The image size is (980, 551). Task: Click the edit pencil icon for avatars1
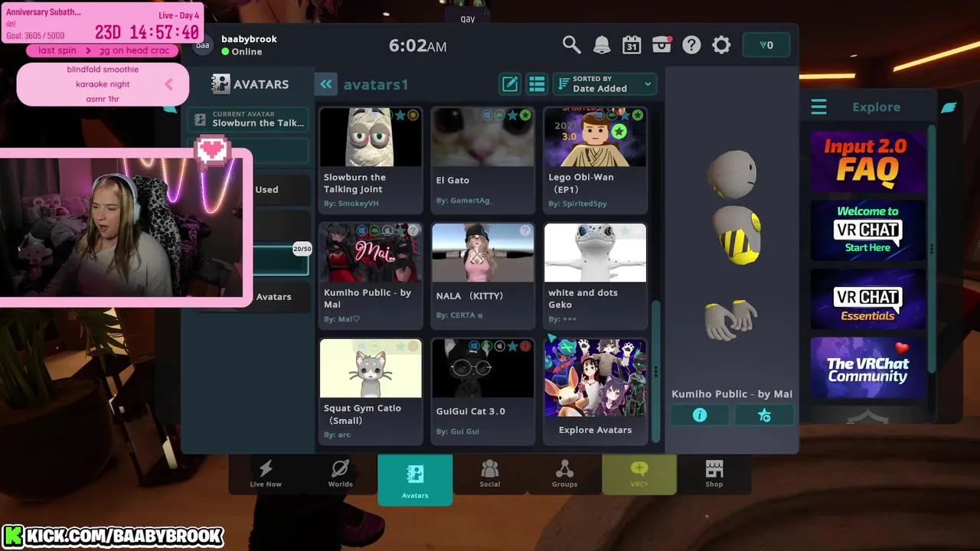(510, 84)
